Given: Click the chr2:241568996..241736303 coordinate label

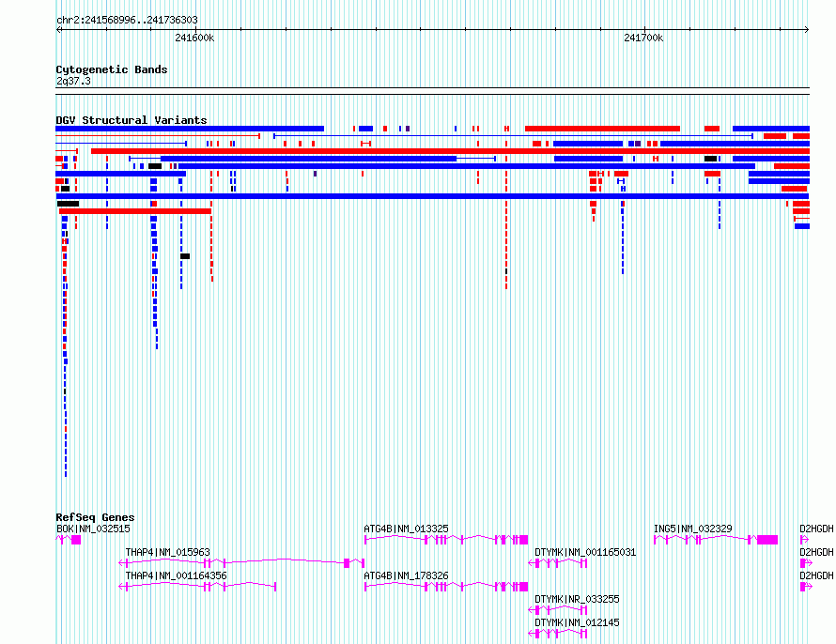Looking at the screenshot, I should [127, 21].
